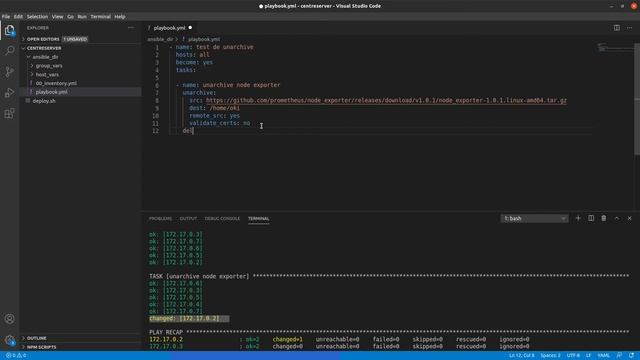The width and height of the screenshot is (640, 360).
Task: Open the Run menu
Action: [x=82, y=17]
